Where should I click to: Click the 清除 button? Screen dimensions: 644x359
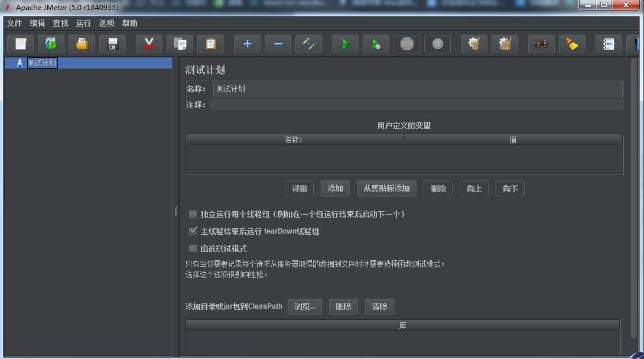tap(379, 306)
